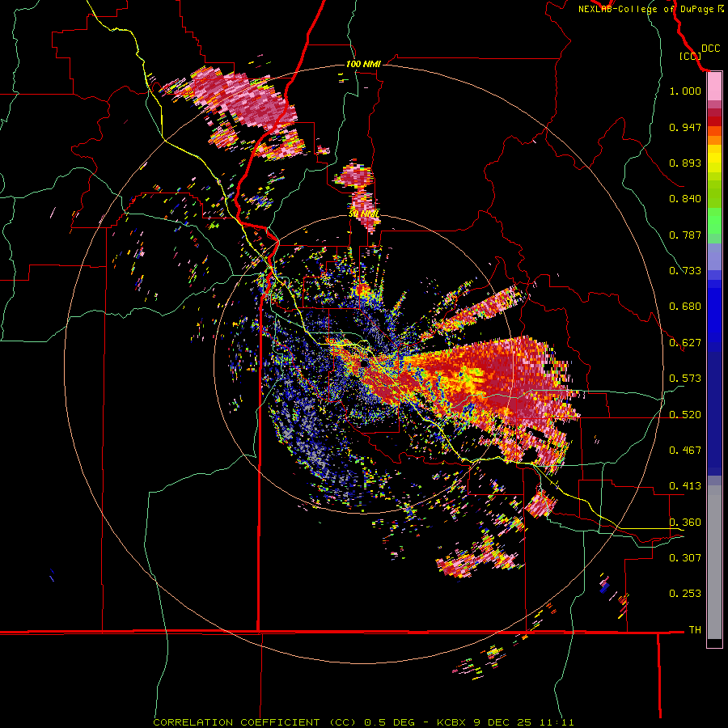Click the TH threshold label
This screenshot has height=728, width=728.
695,630
